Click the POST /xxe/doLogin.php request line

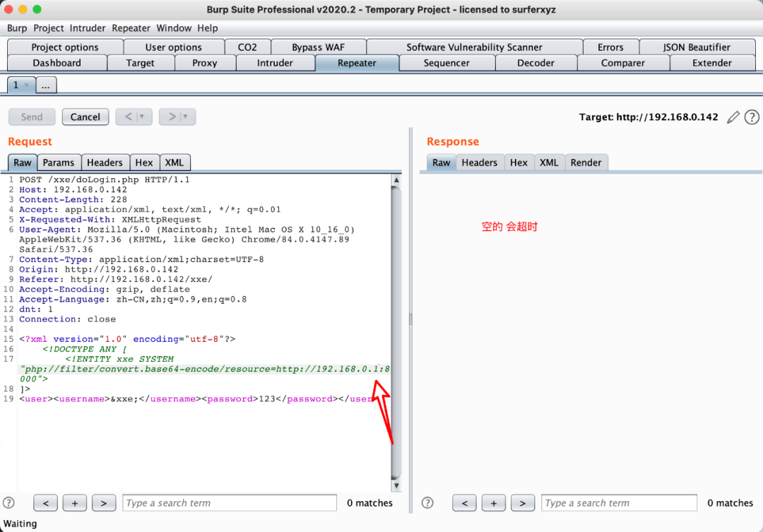tap(104, 179)
